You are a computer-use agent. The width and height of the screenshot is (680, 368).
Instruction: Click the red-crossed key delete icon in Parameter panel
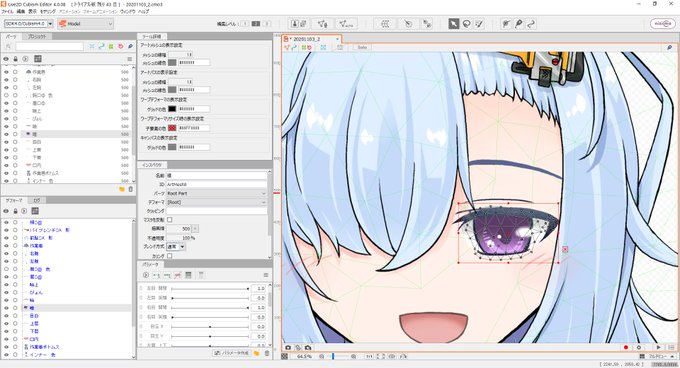coord(177,275)
